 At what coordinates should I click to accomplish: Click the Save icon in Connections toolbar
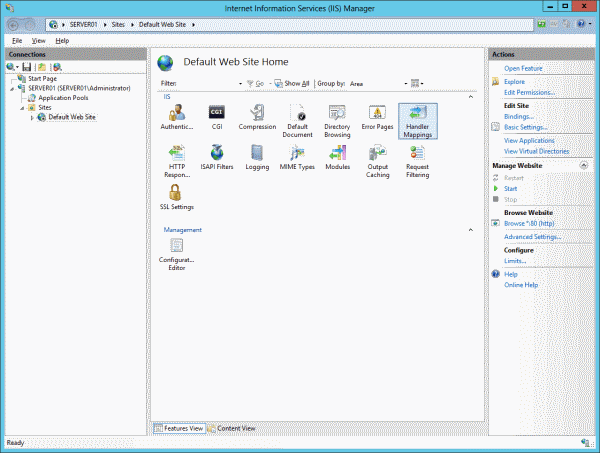(26, 67)
